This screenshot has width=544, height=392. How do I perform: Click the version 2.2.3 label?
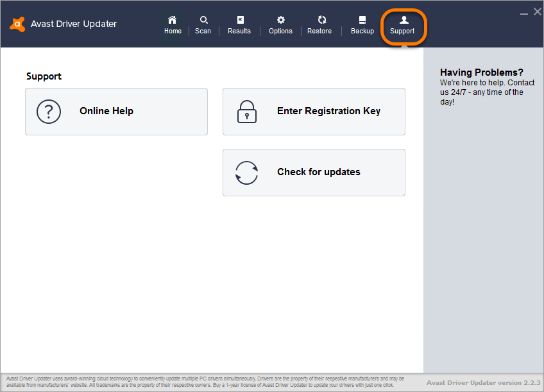(x=483, y=382)
